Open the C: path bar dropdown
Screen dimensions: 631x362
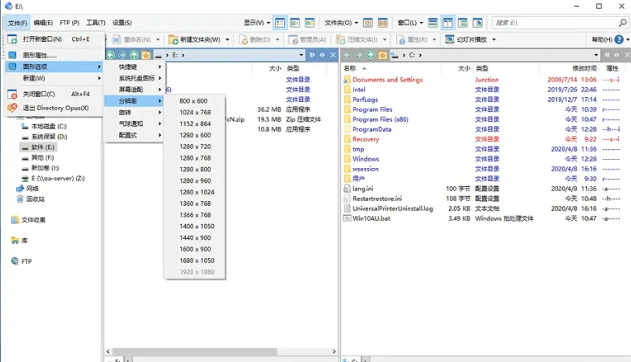[x=596, y=55]
